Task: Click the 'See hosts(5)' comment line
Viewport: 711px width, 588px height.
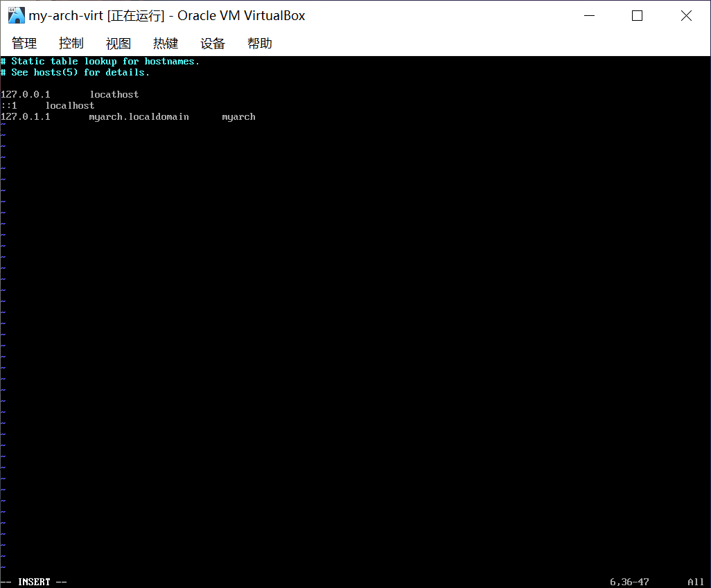Action: [80, 73]
